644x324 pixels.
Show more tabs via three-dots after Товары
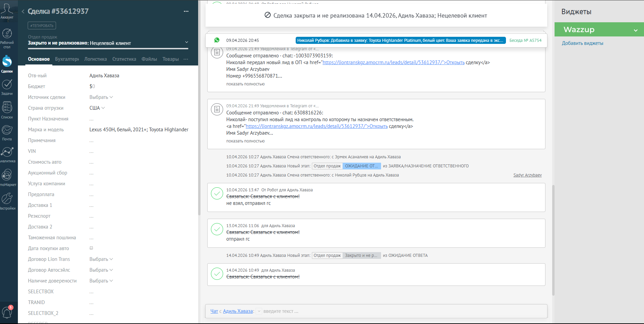coord(186,59)
